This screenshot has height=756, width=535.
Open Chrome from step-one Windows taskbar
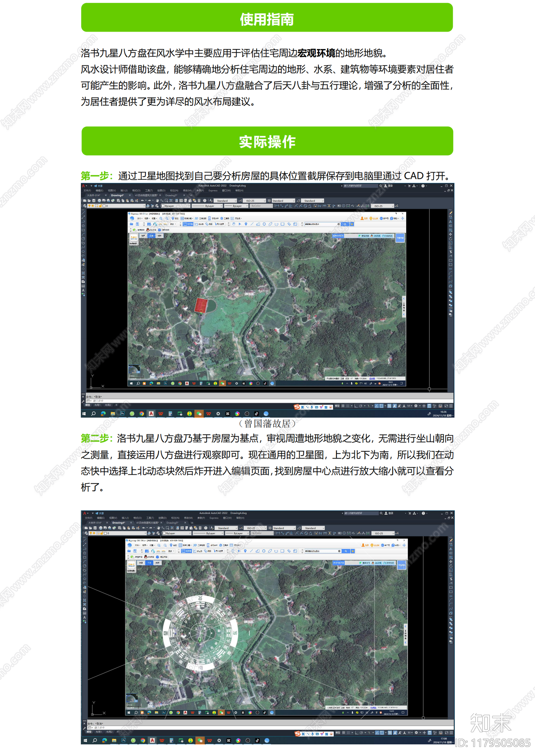point(142,414)
